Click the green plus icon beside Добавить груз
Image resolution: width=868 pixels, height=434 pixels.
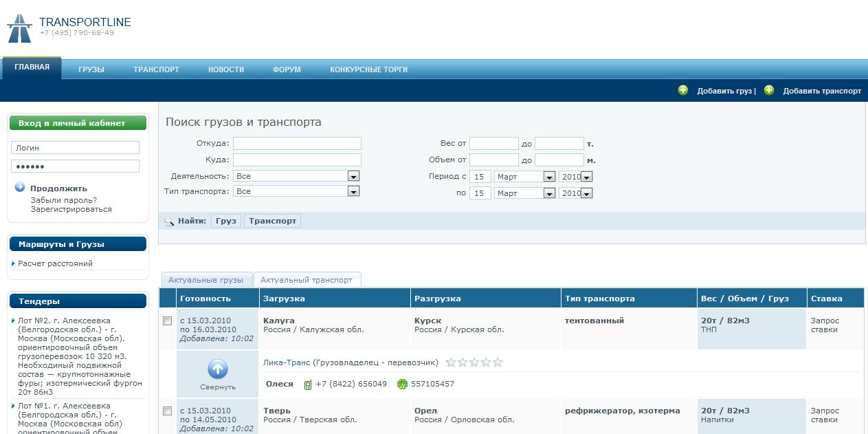click(683, 90)
